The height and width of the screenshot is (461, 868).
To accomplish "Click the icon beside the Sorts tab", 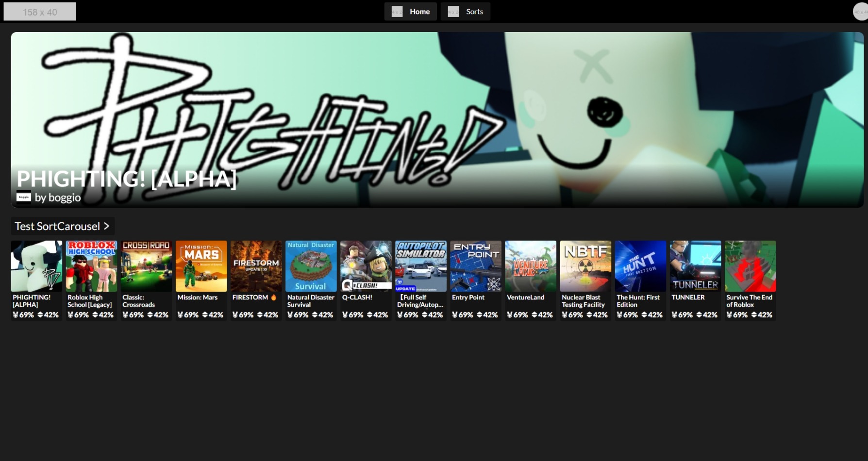I will click(453, 12).
